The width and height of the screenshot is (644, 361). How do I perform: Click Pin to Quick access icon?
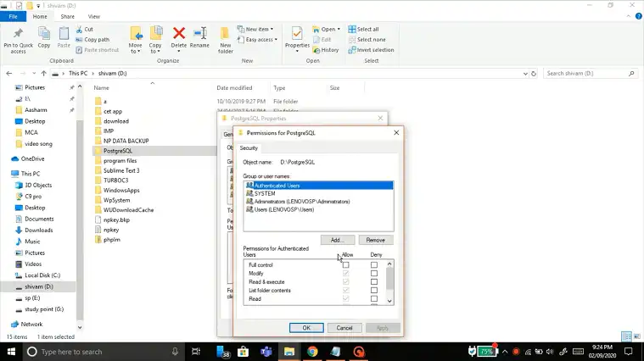18,33
